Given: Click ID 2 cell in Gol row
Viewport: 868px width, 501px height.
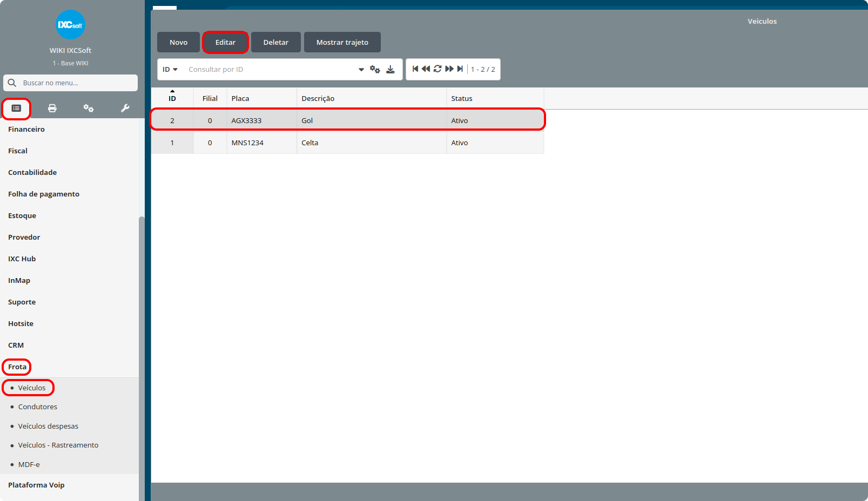Looking at the screenshot, I should 172,120.
